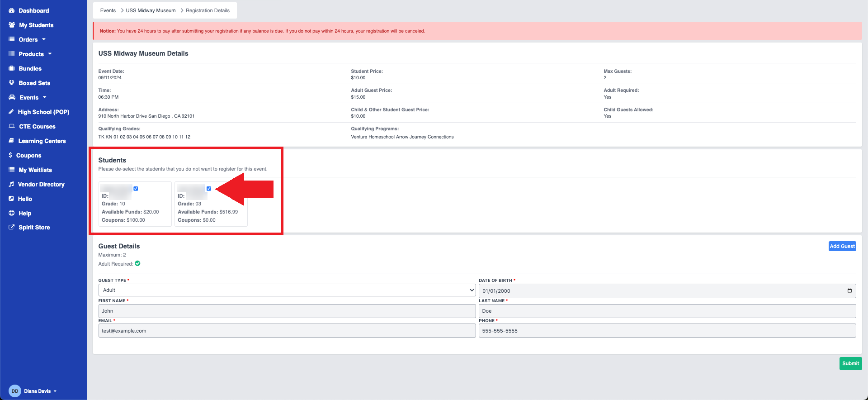Open My Waitlists page
Image resolution: width=868 pixels, height=400 pixels.
pyautogui.click(x=35, y=170)
